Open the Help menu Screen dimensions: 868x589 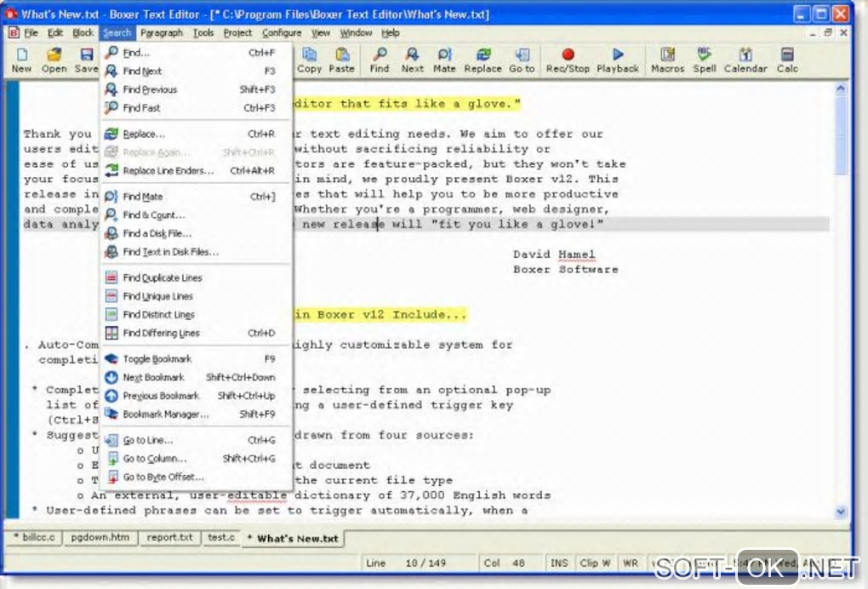391,32
